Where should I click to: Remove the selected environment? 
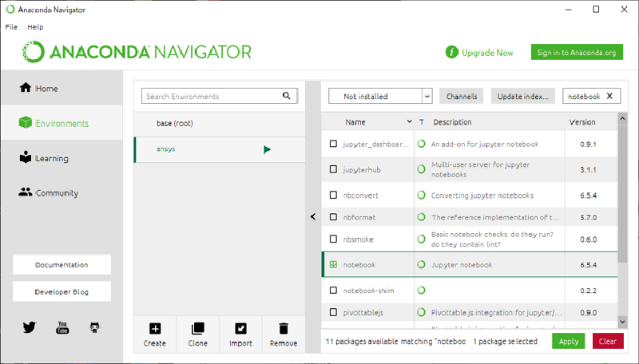284,334
